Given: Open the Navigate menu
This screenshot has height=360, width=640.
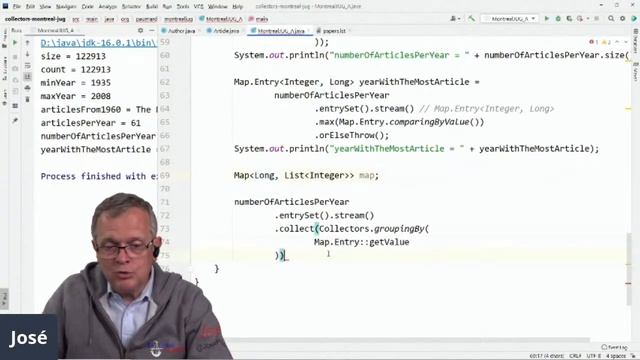Looking at the screenshot, I should (66, 7).
